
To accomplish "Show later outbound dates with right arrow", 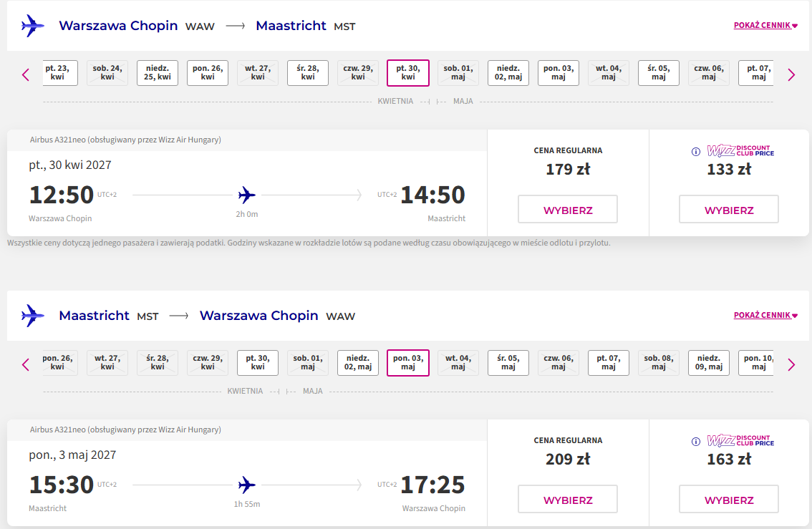I will 791,75.
